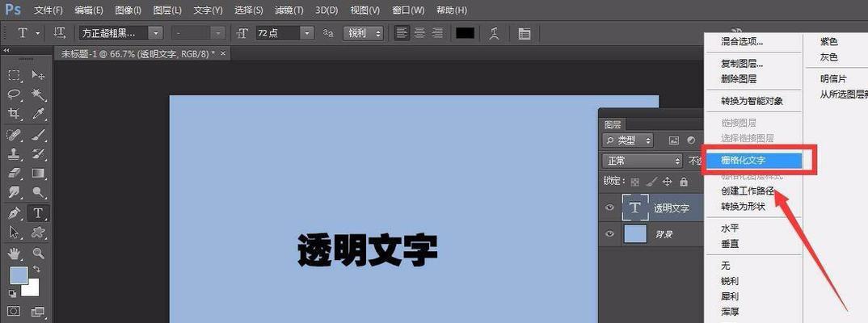Open the font size dropdown 72 点
This screenshot has width=868, height=323.
coord(307,33)
